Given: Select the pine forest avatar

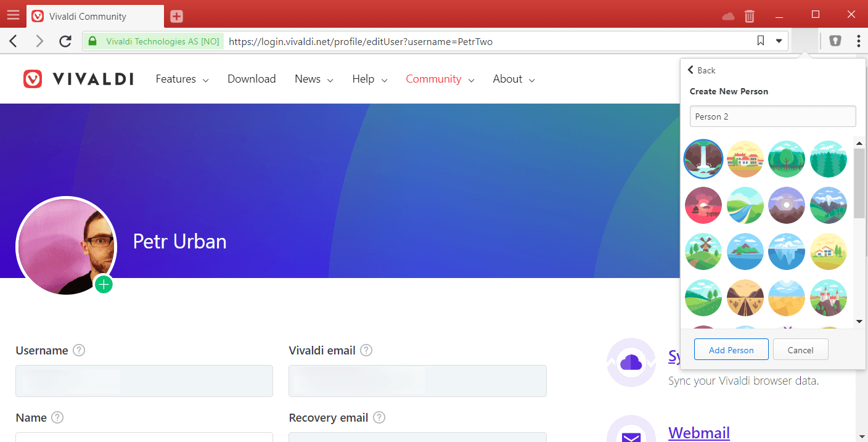Looking at the screenshot, I should point(829,159).
